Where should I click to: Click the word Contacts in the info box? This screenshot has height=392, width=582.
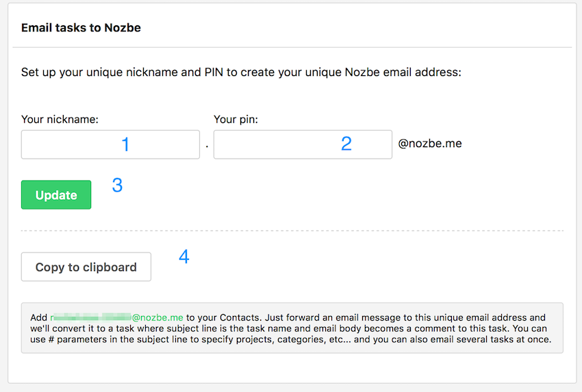pyautogui.click(x=240, y=317)
